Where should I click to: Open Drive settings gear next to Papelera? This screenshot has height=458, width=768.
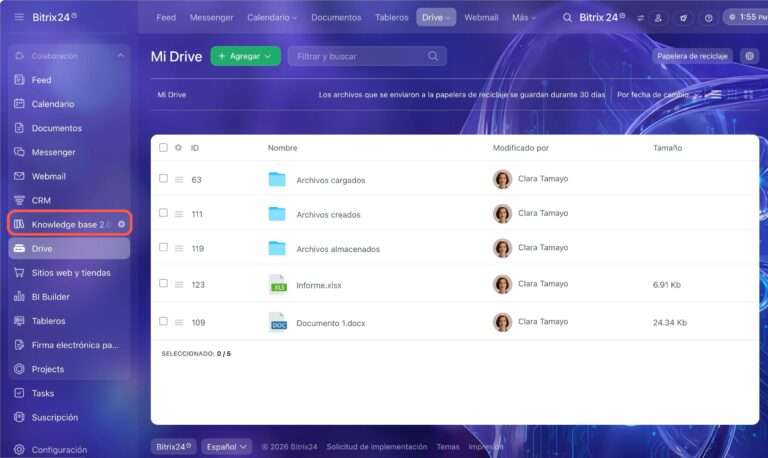click(x=749, y=56)
